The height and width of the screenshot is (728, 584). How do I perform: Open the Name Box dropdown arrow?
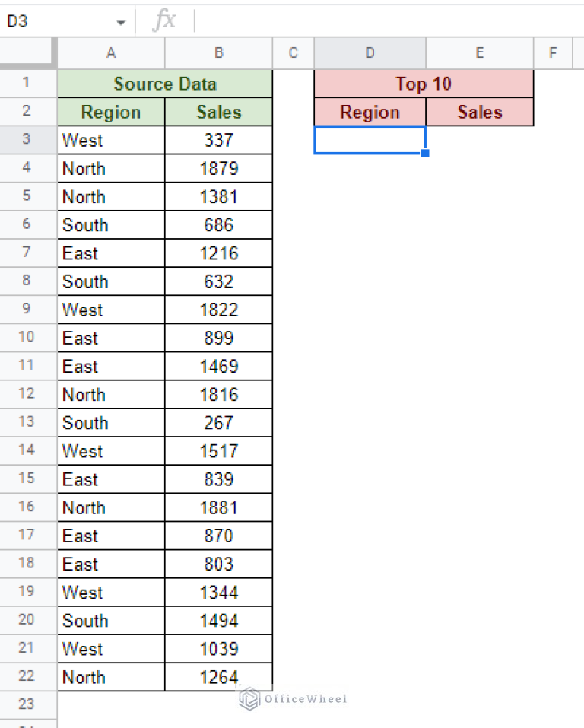point(121,21)
